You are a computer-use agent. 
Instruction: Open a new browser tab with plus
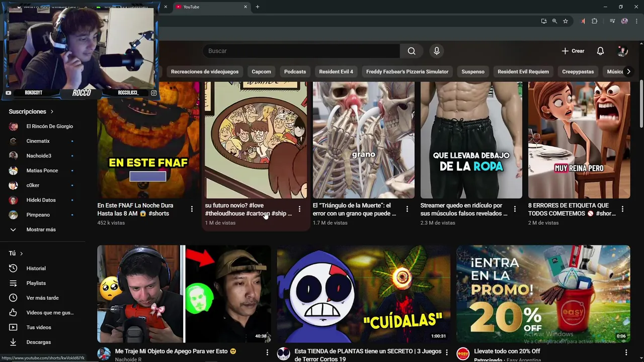click(x=257, y=7)
